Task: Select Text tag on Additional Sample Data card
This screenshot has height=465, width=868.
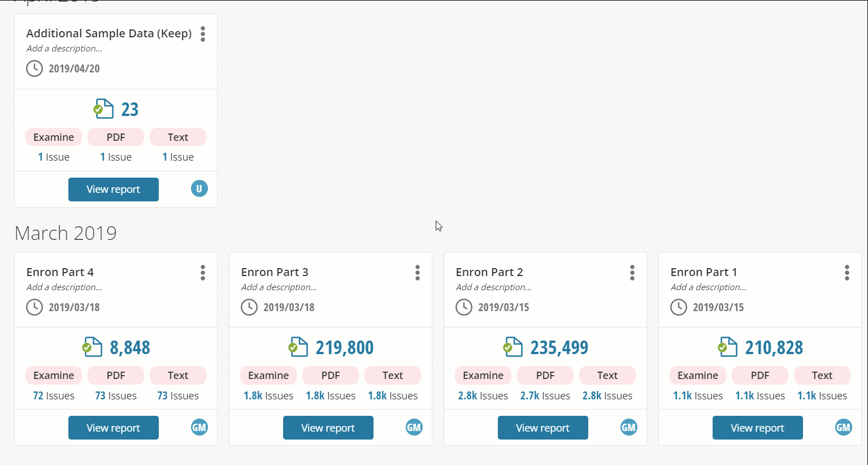Action: (x=178, y=137)
